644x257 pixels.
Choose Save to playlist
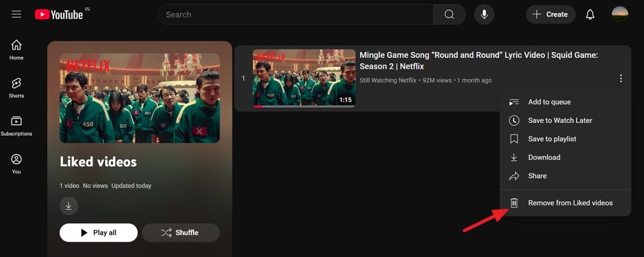click(x=565, y=138)
